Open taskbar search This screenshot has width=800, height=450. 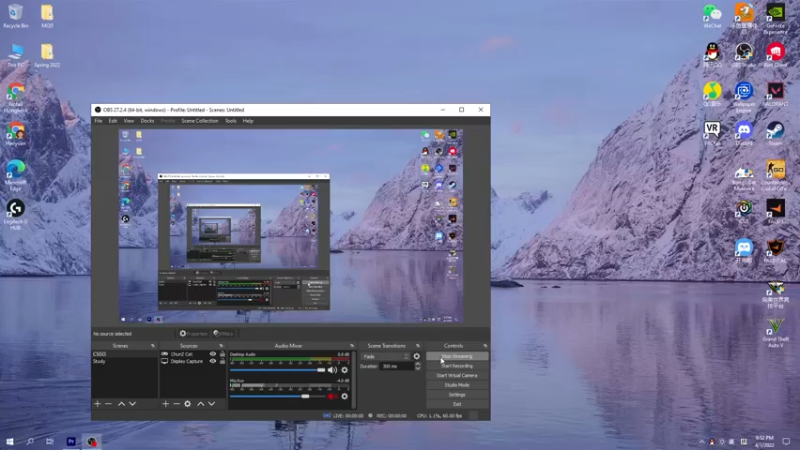click(x=30, y=441)
